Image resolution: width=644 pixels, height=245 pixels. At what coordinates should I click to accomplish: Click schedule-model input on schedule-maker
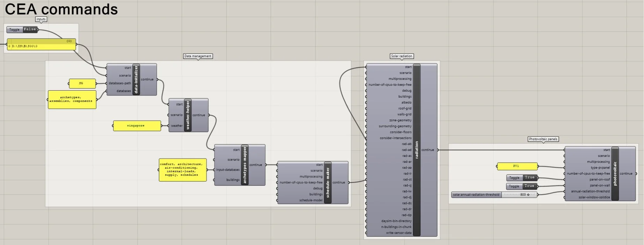pyautogui.click(x=311, y=200)
